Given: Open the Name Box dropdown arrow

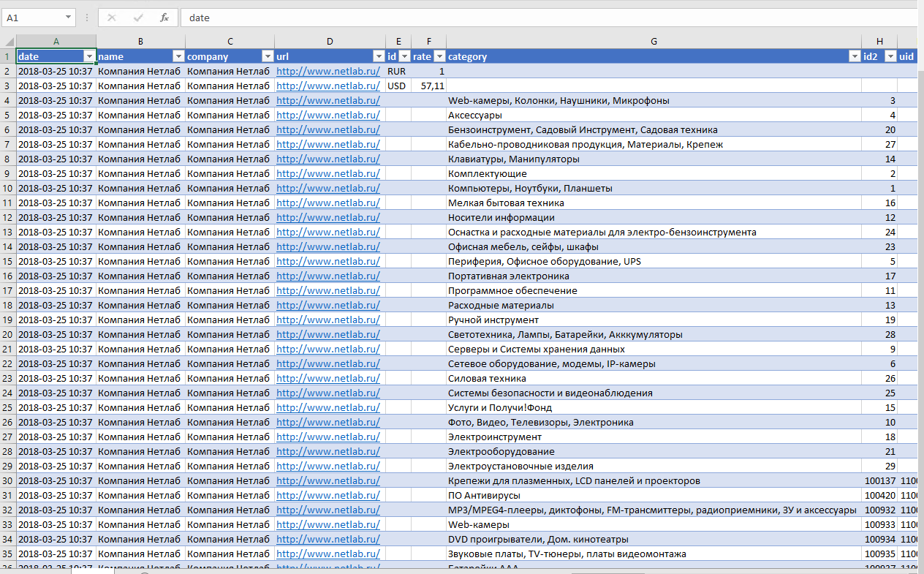Looking at the screenshot, I should click(68, 18).
